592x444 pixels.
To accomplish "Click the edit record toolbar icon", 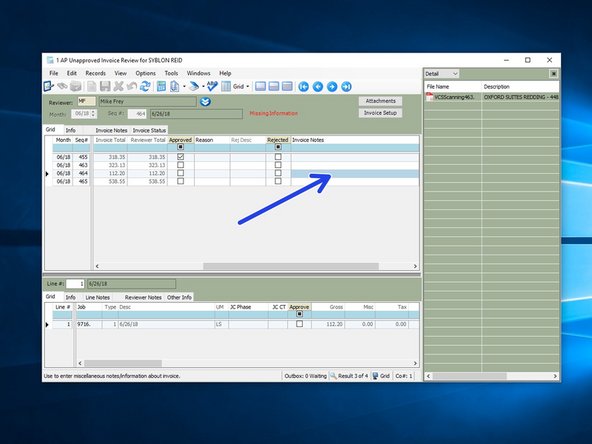I will (x=49, y=86).
